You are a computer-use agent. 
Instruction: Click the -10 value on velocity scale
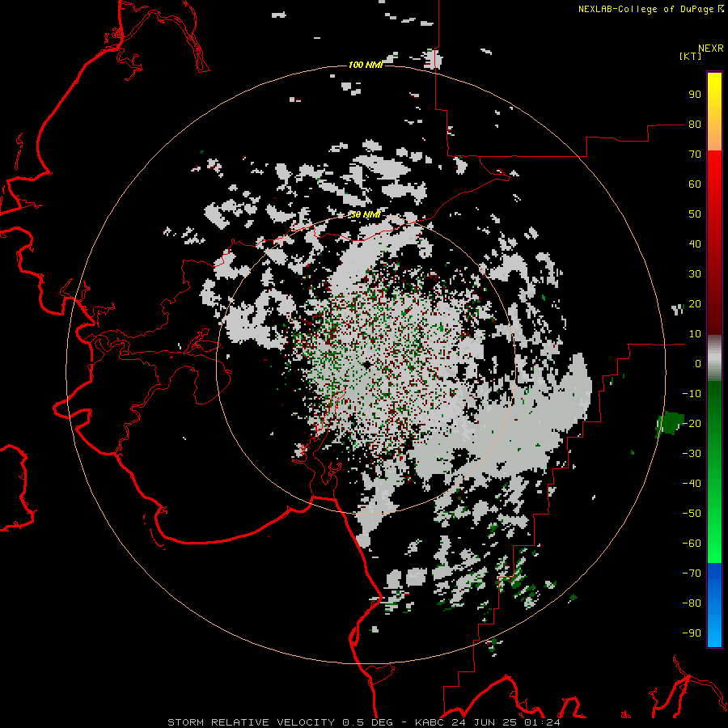(692, 394)
